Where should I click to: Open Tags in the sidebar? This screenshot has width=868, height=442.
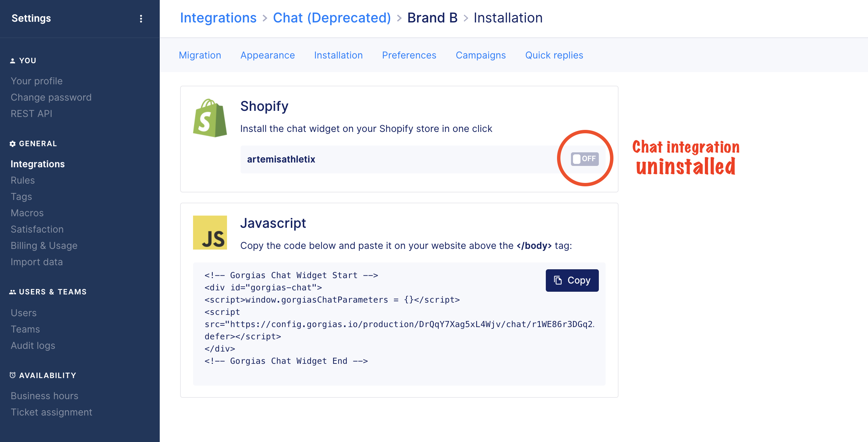[21, 197]
